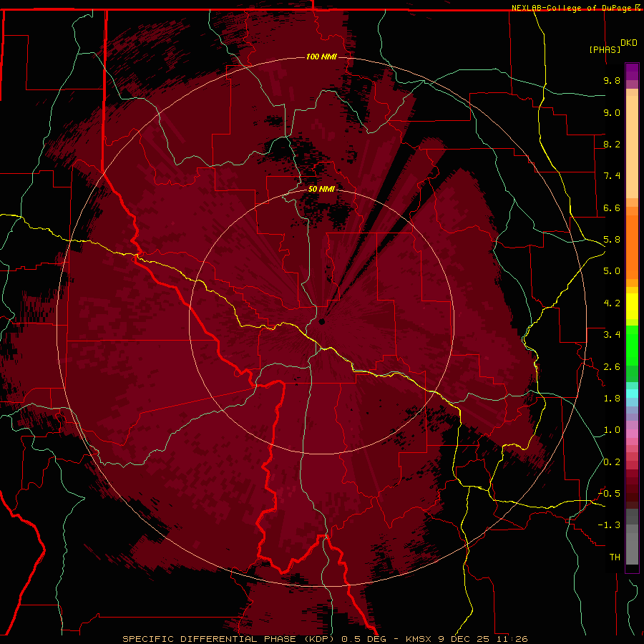The height and width of the screenshot is (644, 644).
Task: Click the 100 NMI range ring label
Action: (321, 57)
